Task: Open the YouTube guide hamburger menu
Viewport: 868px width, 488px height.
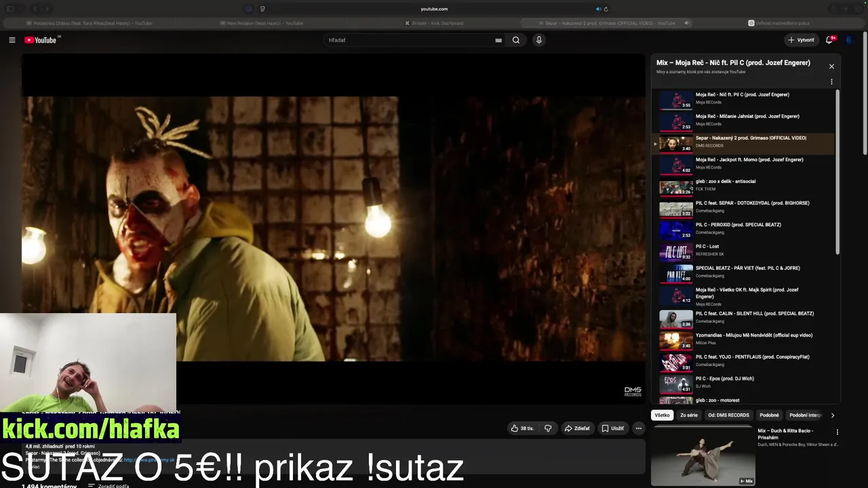Action: coord(12,40)
